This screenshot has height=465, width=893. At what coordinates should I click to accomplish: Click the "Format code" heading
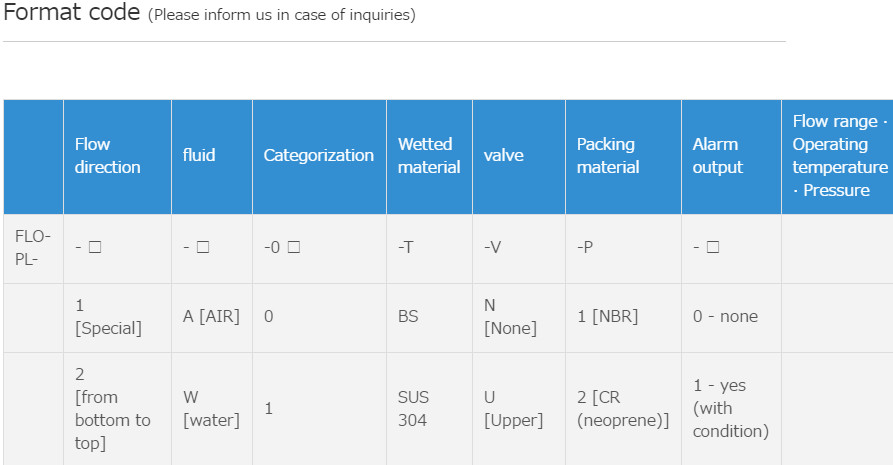pyautogui.click(x=70, y=14)
